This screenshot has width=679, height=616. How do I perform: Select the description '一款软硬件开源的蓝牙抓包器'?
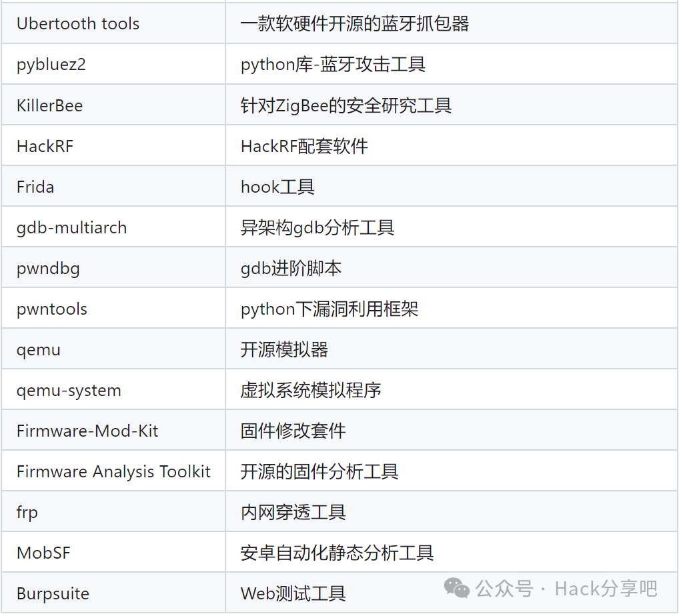coord(355,23)
